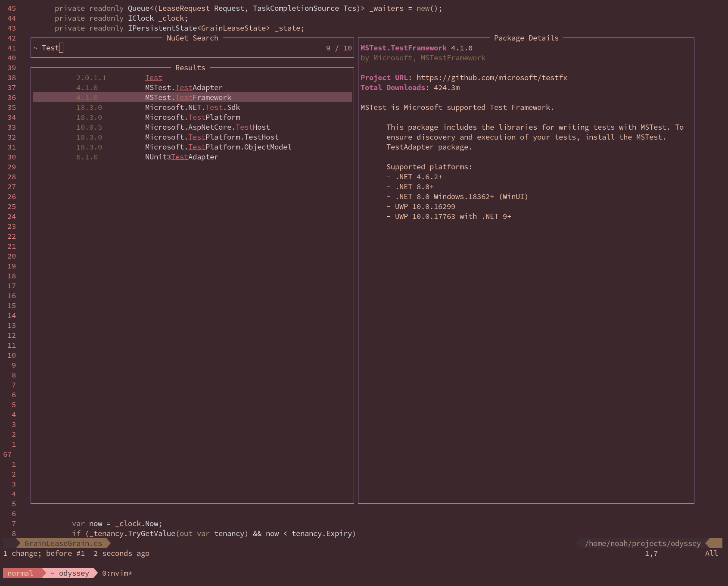The width and height of the screenshot is (728, 586).
Task: Click the '_clock.Now' code line
Action: [x=117, y=524]
